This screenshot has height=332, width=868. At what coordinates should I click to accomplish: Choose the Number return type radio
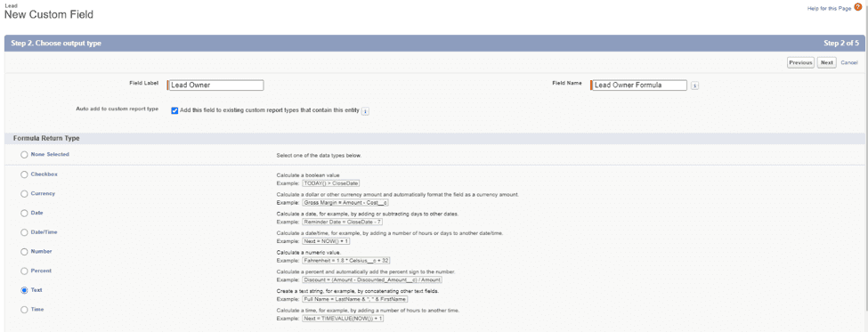[24, 252]
